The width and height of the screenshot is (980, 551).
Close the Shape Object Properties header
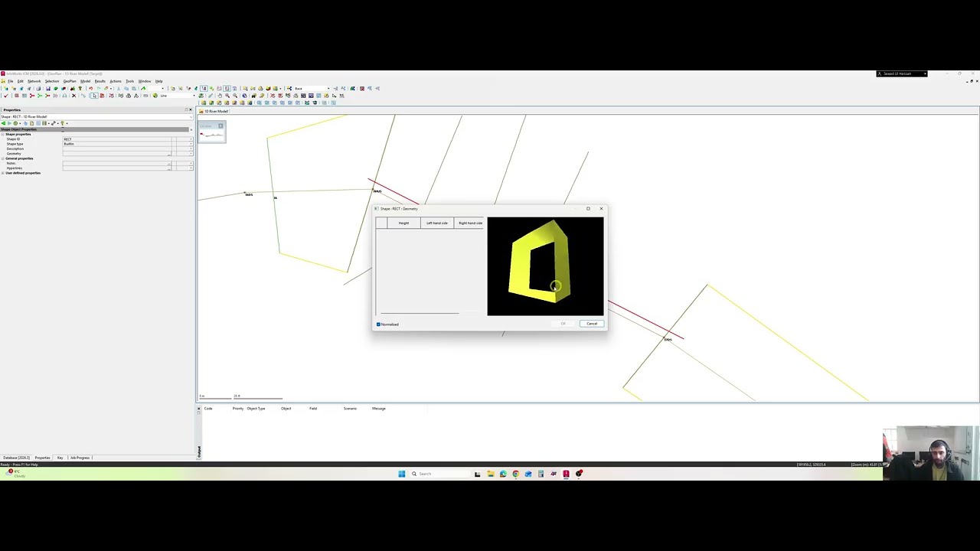pyautogui.click(x=191, y=129)
